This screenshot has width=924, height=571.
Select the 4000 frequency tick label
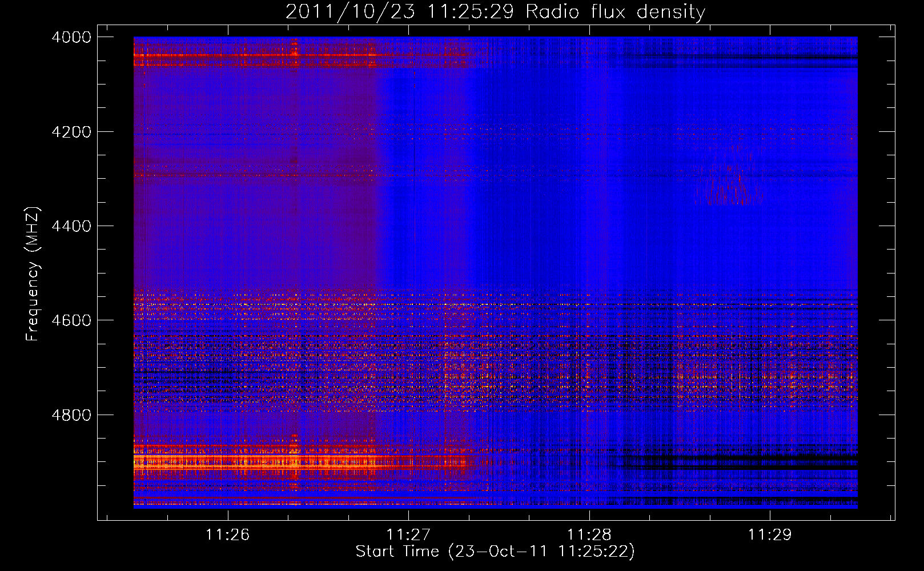(x=71, y=37)
